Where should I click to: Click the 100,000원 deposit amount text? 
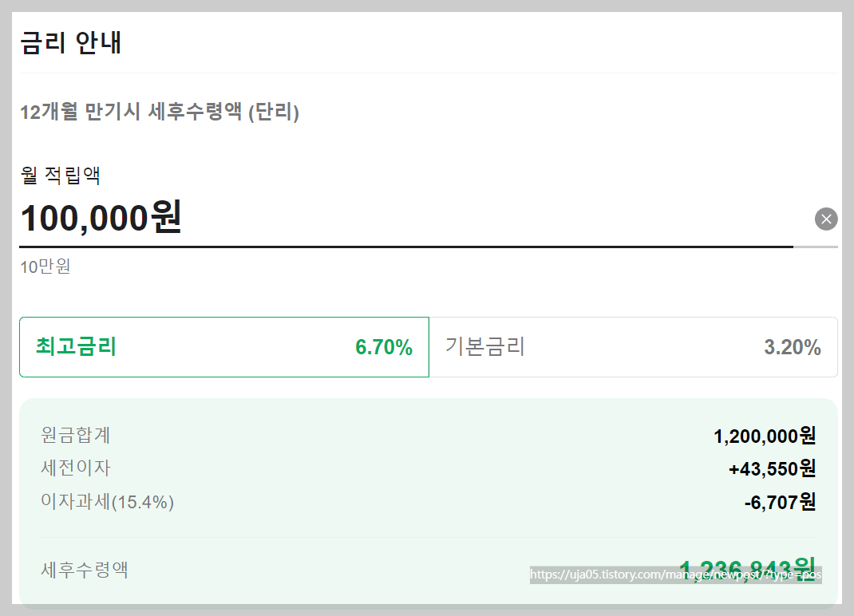(101, 218)
